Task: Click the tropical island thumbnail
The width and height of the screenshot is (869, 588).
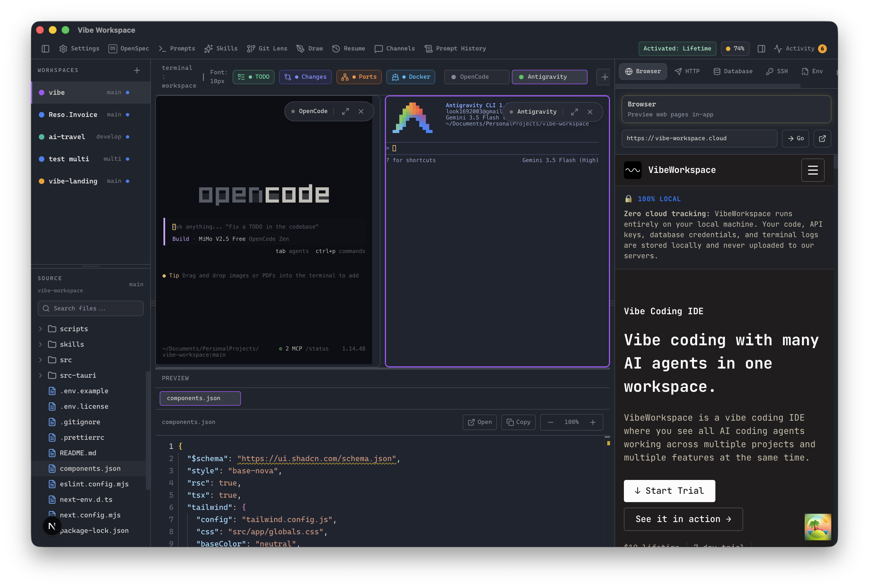Action: 818,527
